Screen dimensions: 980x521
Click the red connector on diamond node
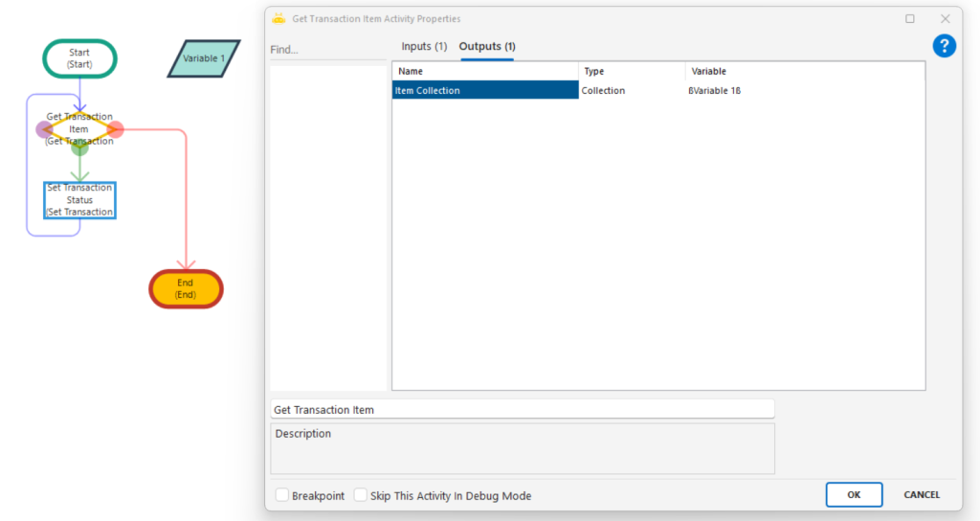click(x=116, y=129)
